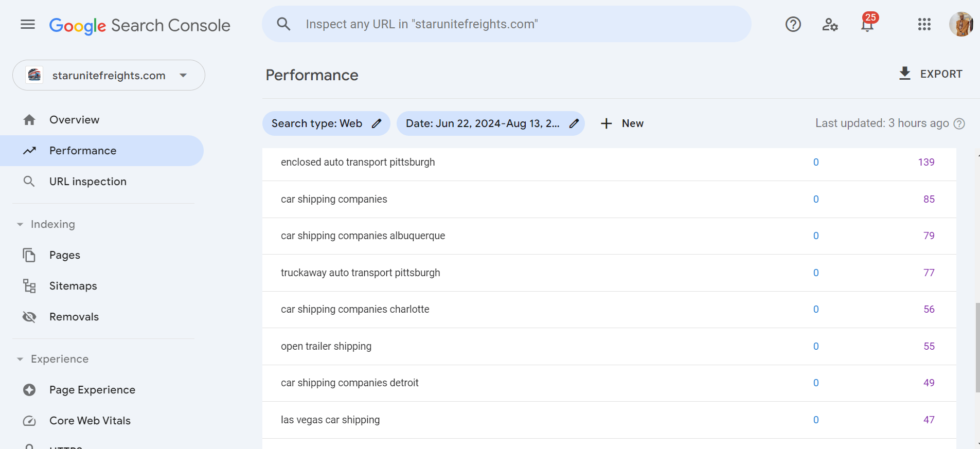980x449 pixels.
Task: Click the download icon next to EXPORT
Action: (x=904, y=74)
